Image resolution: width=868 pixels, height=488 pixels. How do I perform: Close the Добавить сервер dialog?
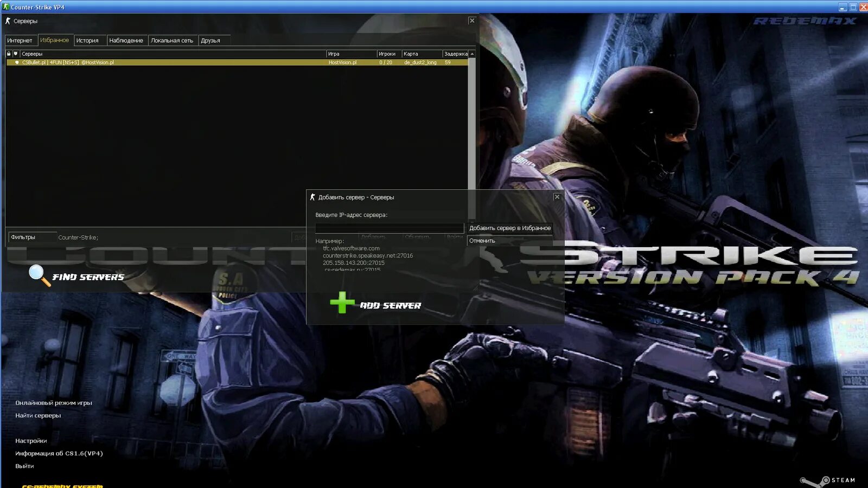tap(557, 197)
